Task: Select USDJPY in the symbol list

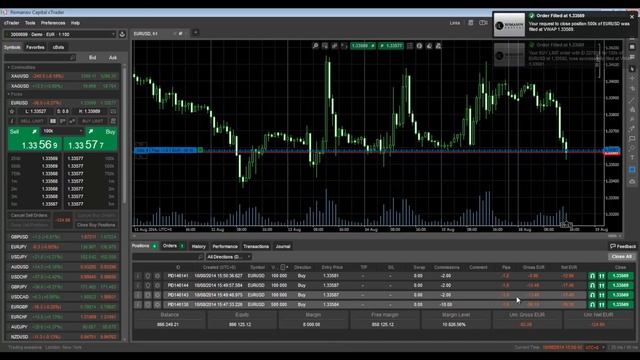Action: [x=63, y=257]
